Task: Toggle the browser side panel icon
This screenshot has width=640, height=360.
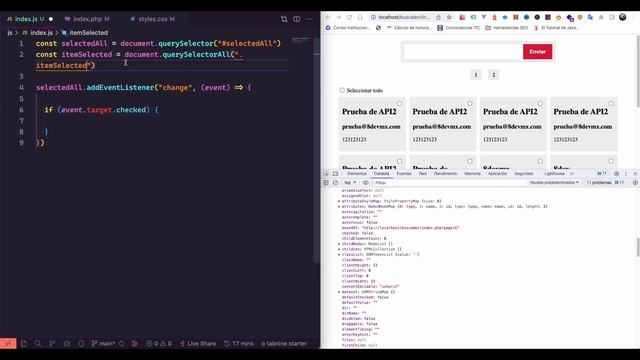Action: [611, 17]
